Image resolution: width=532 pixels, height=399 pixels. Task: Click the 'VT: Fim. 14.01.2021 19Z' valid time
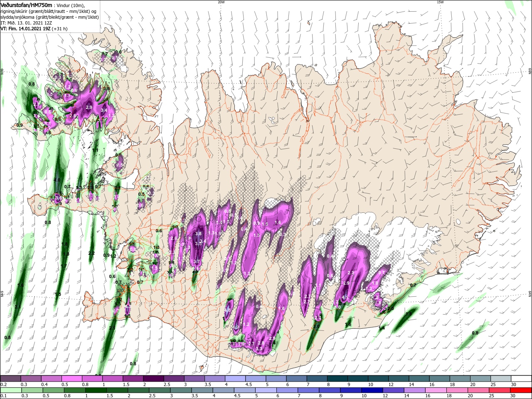pos(26,29)
